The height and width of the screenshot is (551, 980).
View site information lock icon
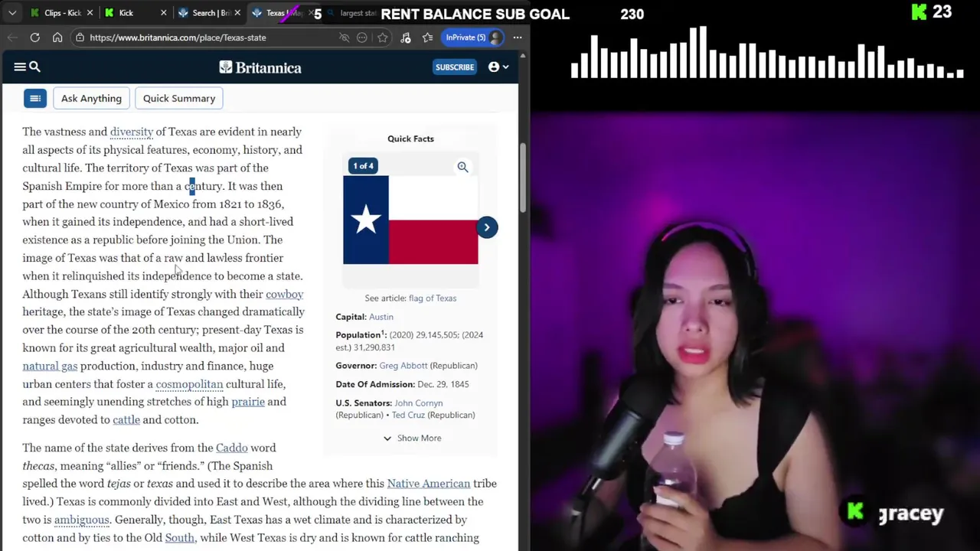click(80, 37)
